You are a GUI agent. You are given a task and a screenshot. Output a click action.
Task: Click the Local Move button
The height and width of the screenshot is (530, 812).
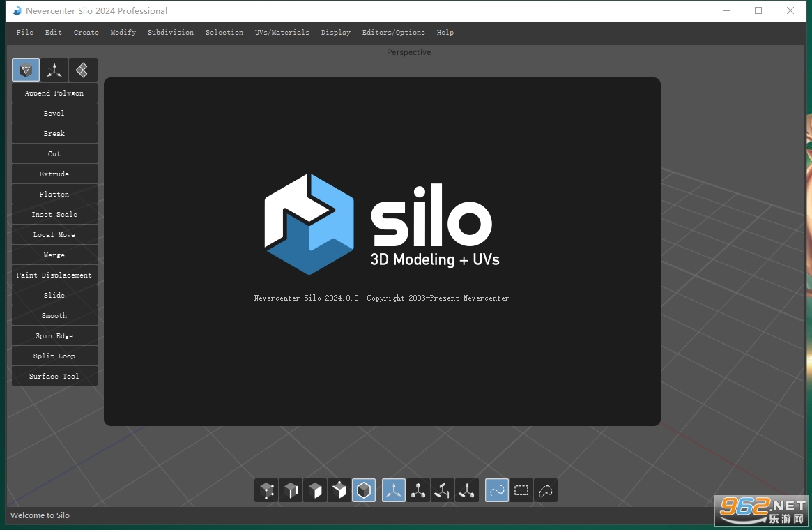click(x=54, y=235)
